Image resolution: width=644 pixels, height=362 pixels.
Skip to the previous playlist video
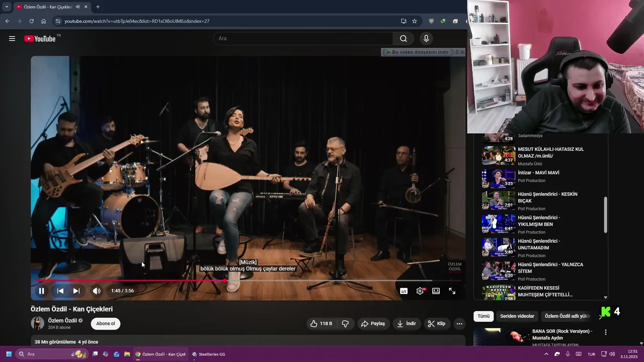click(60, 291)
